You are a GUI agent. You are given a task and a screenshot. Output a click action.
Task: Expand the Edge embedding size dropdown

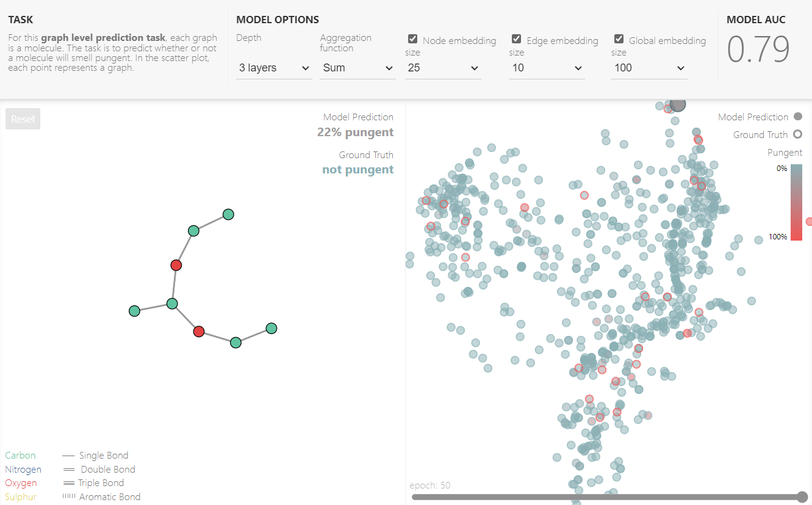point(547,68)
